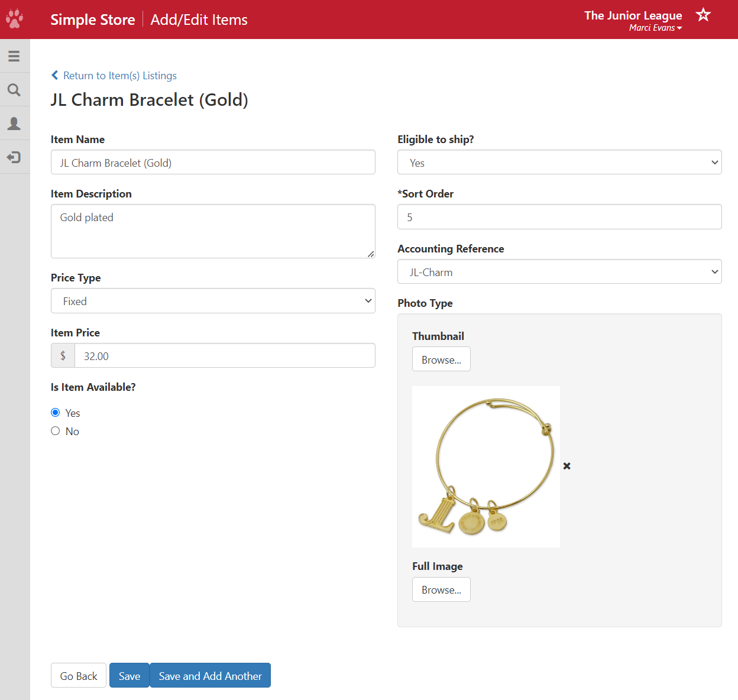Viewport: 738px width, 700px height.
Task: Click the search magnifier sidebar icon
Action: pos(14,90)
